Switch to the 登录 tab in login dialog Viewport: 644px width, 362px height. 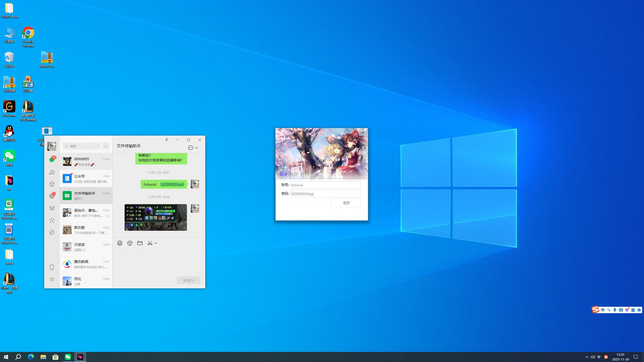[282, 174]
